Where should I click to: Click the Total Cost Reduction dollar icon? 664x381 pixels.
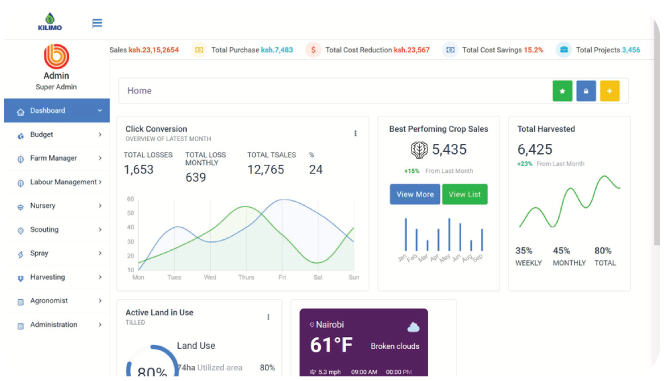pyautogui.click(x=313, y=50)
